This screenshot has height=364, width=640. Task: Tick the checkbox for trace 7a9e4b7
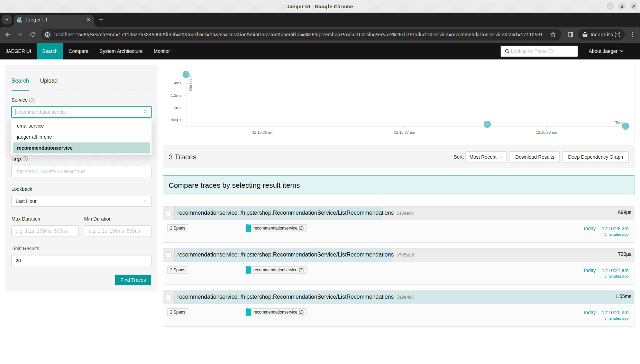[169, 297]
